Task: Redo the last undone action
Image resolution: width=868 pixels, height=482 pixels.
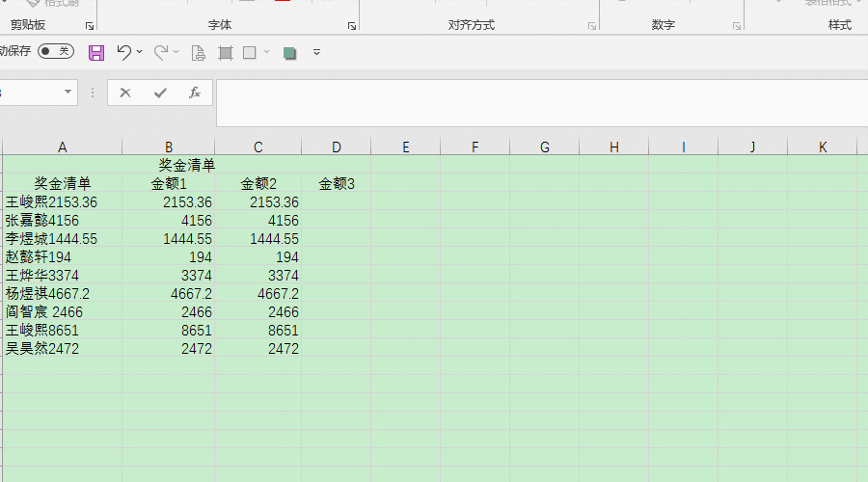Action: click(x=161, y=53)
